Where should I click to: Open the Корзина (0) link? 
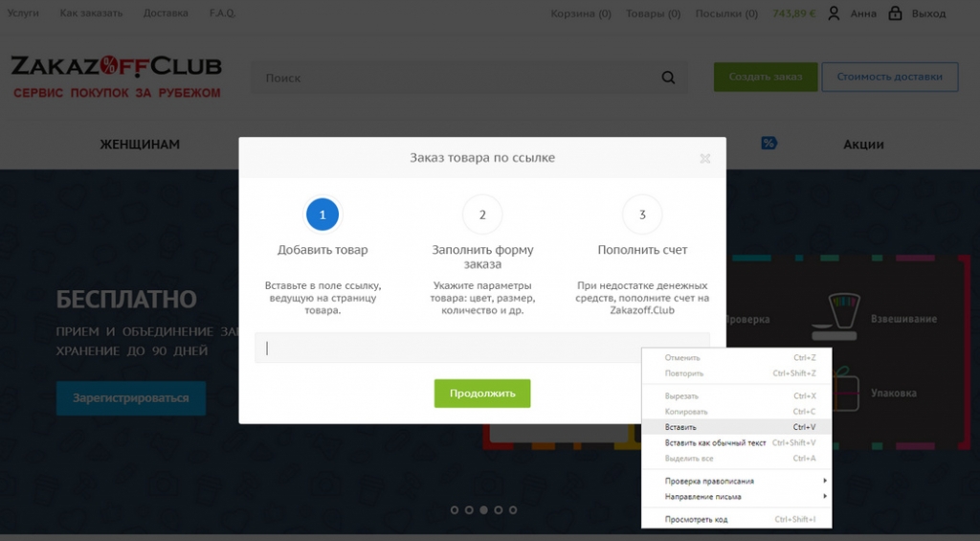click(x=580, y=13)
